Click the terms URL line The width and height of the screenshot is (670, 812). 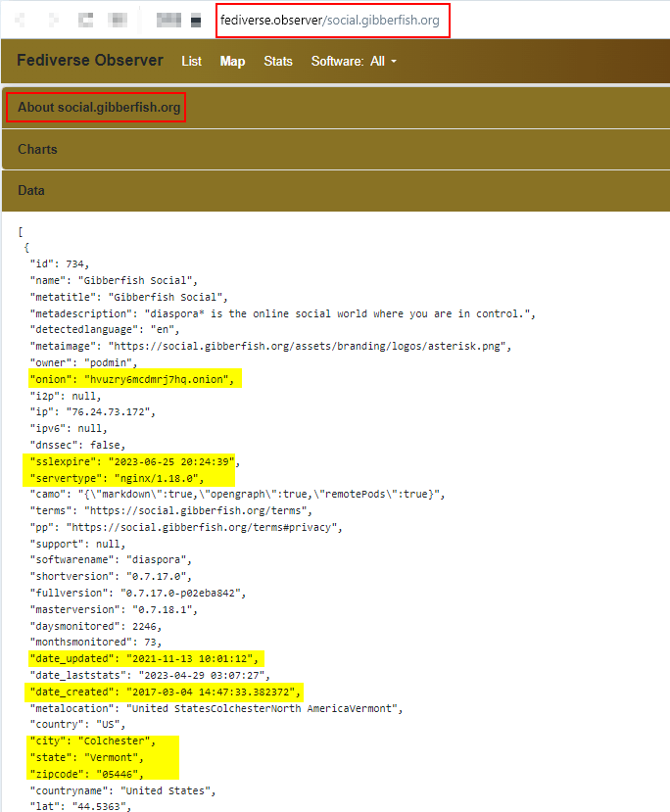170,511
